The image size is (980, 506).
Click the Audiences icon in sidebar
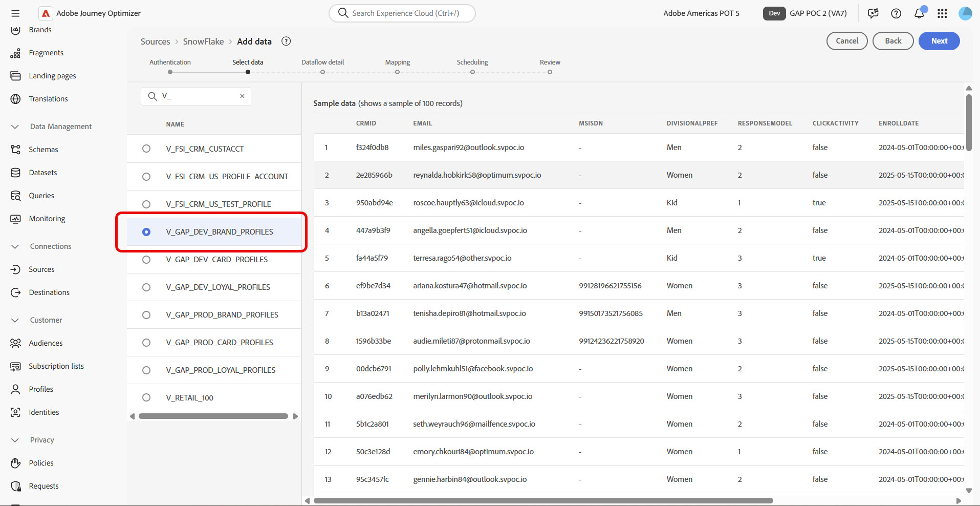coord(16,343)
